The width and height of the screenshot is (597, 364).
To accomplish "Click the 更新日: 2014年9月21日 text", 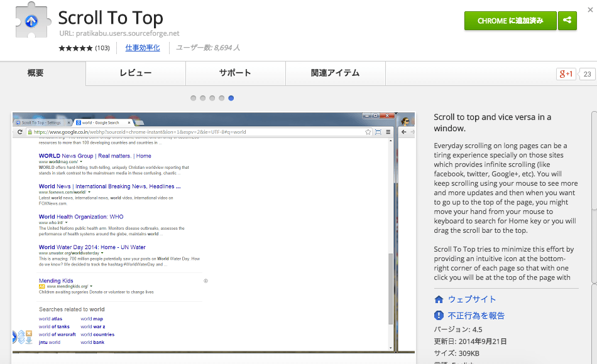I will 470,341.
